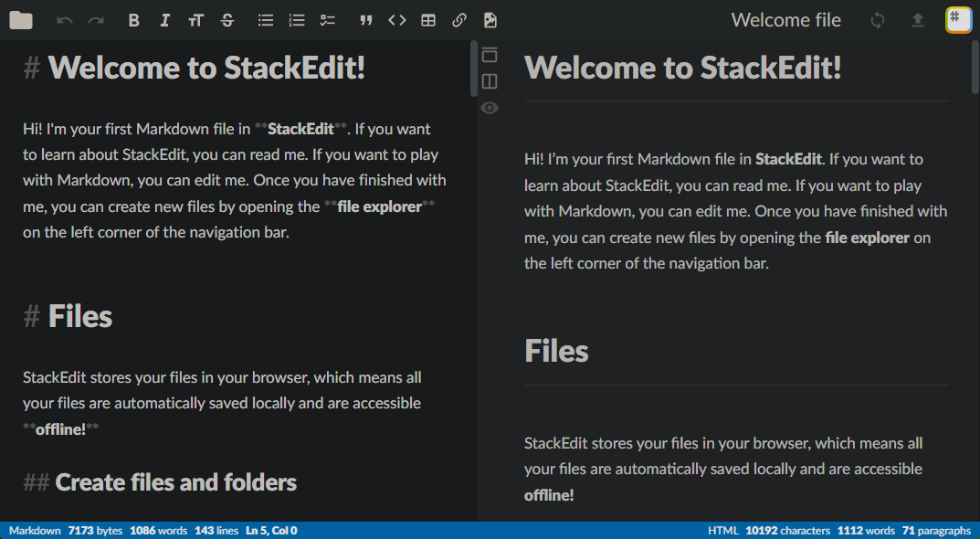
Task: Insert a blockquote
Action: 366,20
